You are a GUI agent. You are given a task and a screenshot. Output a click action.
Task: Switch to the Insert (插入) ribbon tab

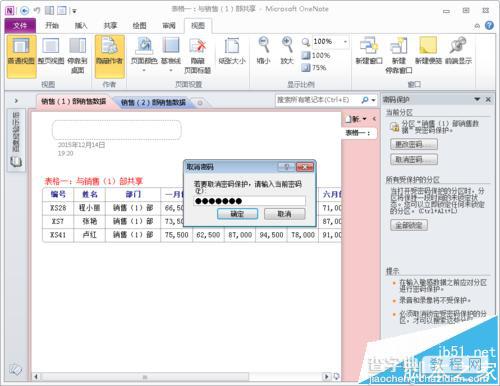(81, 26)
